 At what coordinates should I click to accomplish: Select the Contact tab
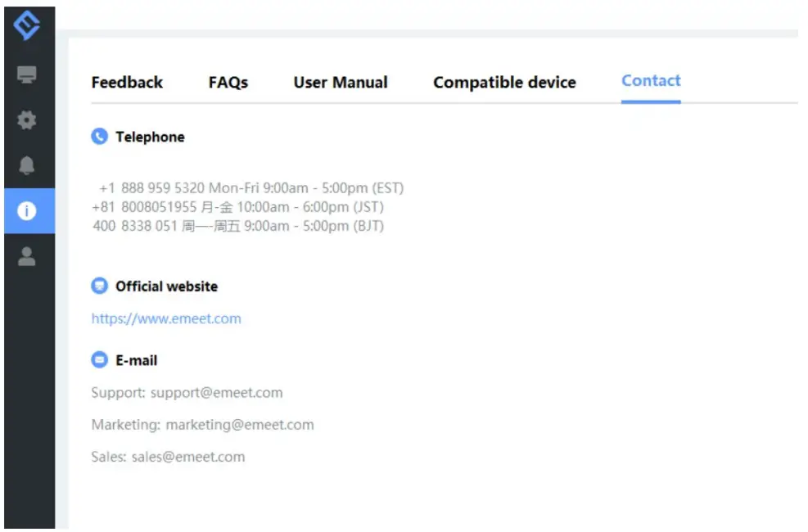[650, 80]
